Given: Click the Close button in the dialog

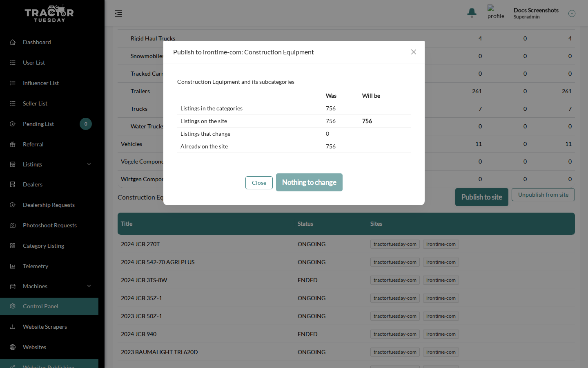Looking at the screenshot, I should [x=259, y=183].
